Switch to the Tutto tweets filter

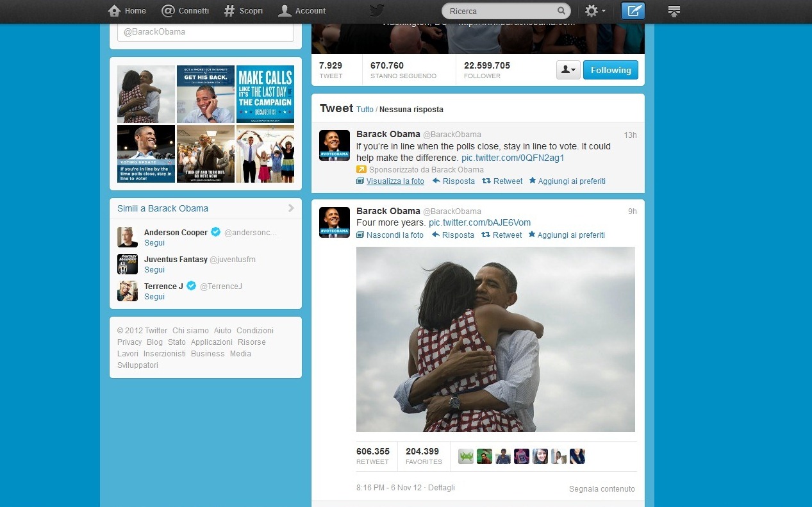pyautogui.click(x=365, y=110)
